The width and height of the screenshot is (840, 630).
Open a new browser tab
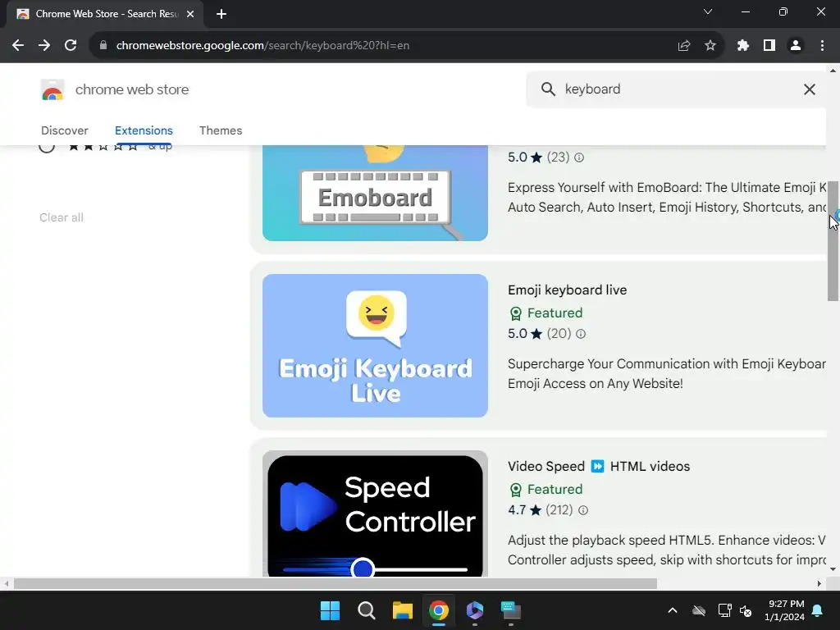coord(221,14)
